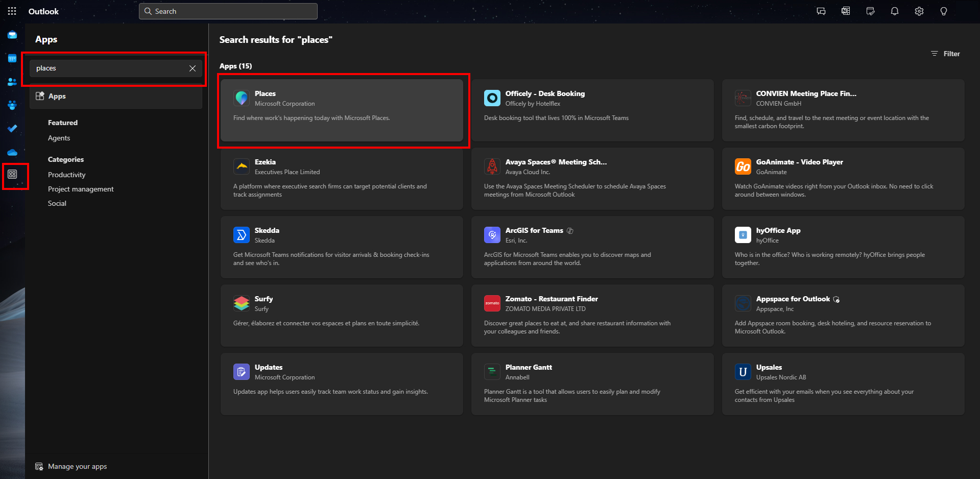The width and height of the screenshot is (980, 479).
Task: Click the Planner Gantt app icon
Action: pos(492,372)
